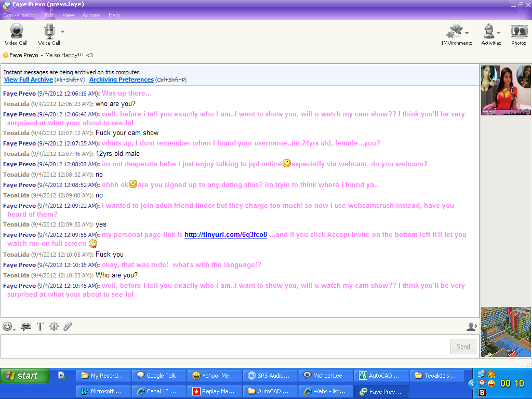Click the yellow status icon beside Faye Prevo

pos(5,55)
